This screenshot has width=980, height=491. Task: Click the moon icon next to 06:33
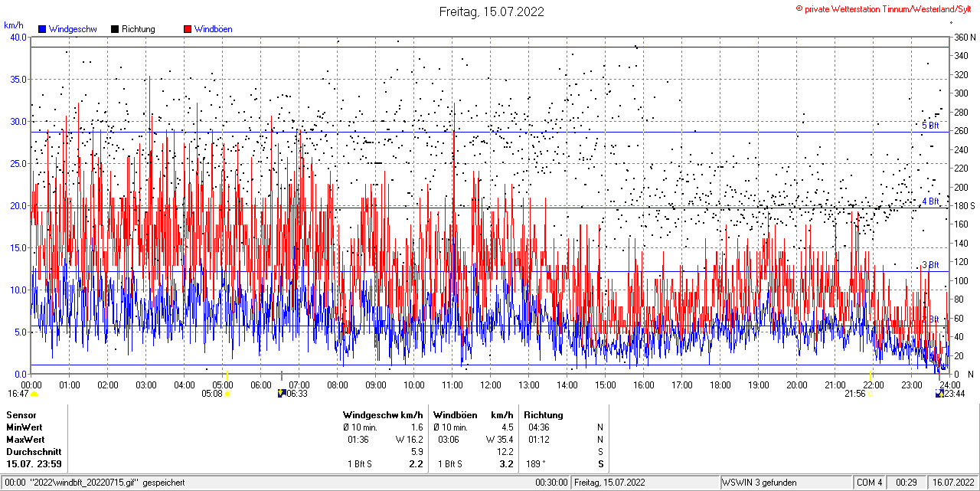[281, 394]
